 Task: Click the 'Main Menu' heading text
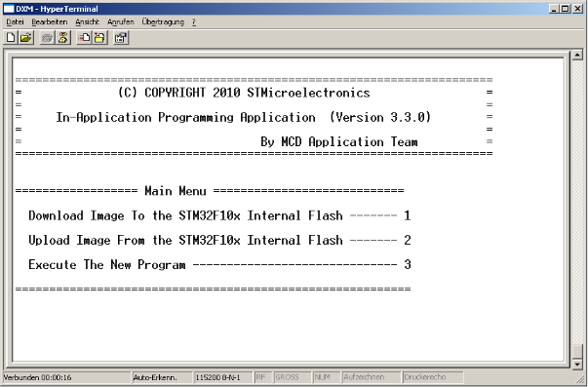(x=176, y=191)
